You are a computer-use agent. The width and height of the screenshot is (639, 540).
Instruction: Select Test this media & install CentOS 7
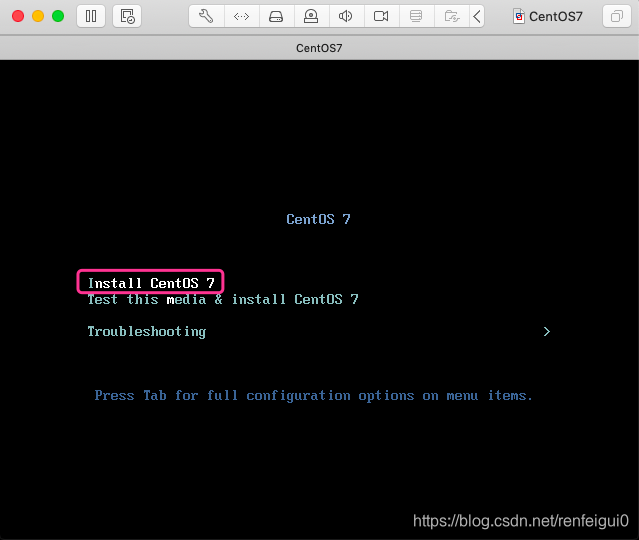tap(223, 299)
